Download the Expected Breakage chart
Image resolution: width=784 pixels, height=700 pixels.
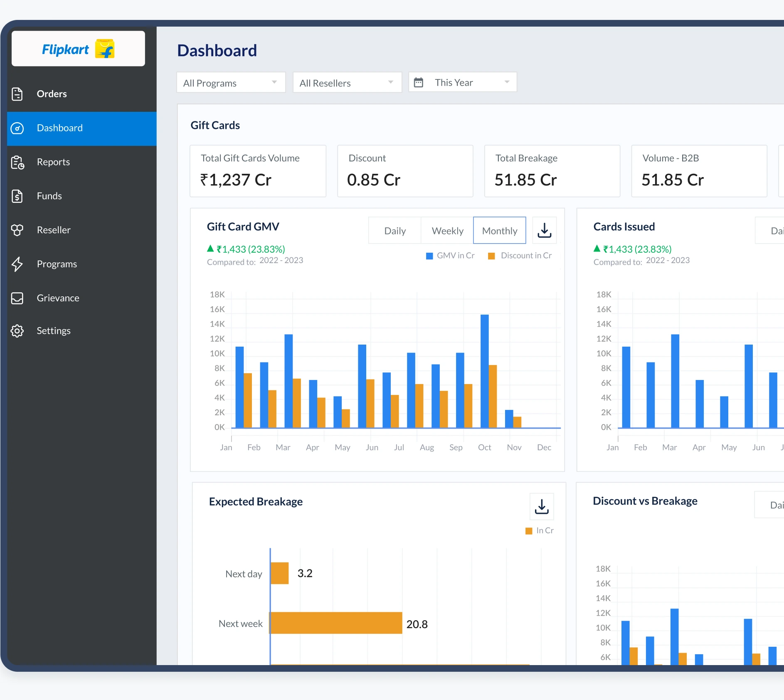[542, 506]
